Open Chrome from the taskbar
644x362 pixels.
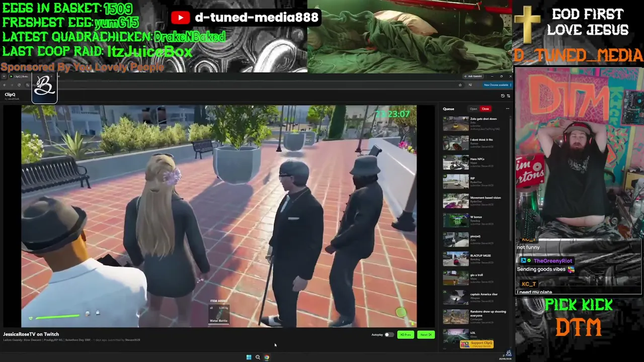pos(267,357)
